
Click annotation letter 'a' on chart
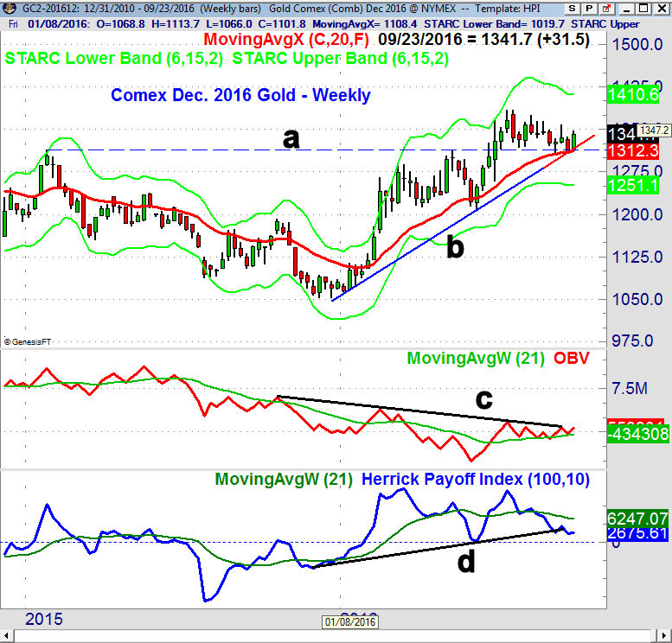click(291, 139)
